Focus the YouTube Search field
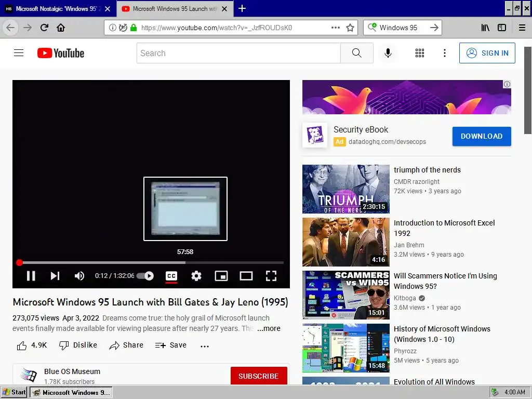The width and height of the screenshot is (532, 399). [238, 53]
